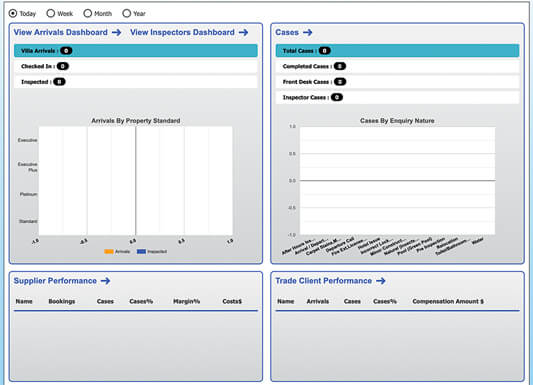The width and height of the screenshot is (533, 385).
Task: Sort supplier table by Margin% column
Action: [x=187, y=301]
